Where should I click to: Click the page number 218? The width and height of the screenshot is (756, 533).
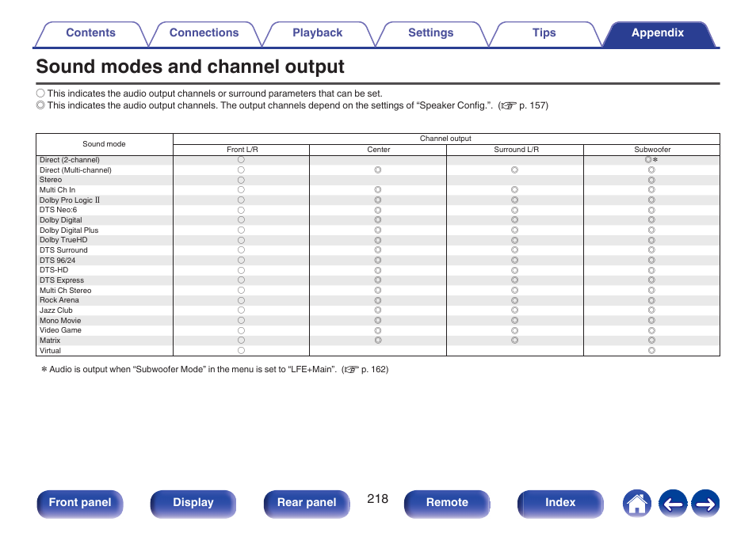pos(377,499)
